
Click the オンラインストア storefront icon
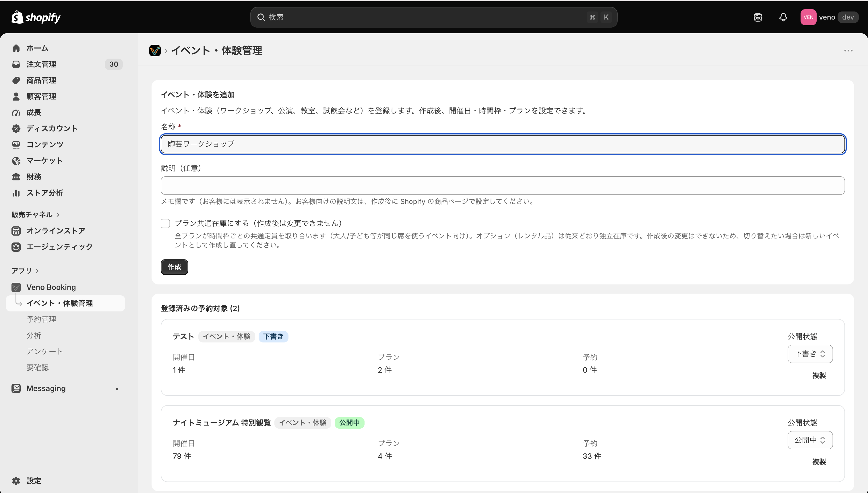16,231
